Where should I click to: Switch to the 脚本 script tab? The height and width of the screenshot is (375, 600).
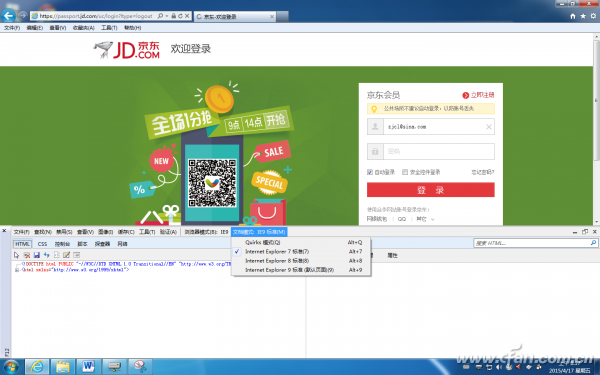tap(82, 244)
